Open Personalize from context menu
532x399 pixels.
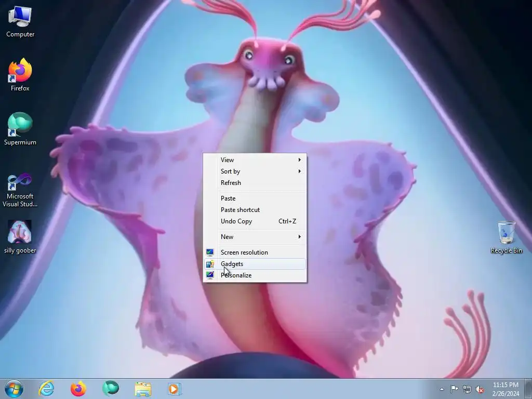pyautogui.click(x=255, y=275)
